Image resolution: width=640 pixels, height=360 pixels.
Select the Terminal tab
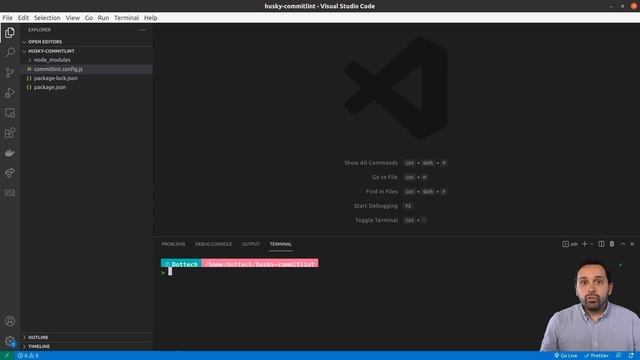(x=281, y=244)
